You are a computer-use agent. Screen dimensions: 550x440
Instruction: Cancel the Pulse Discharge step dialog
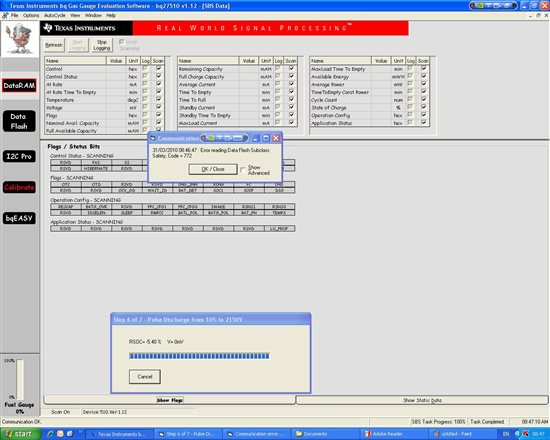click(x=145, y=376)
